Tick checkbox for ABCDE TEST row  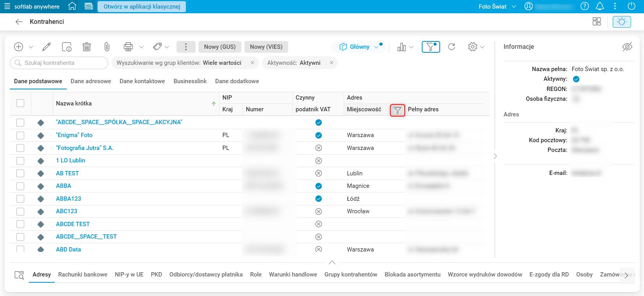20,224
